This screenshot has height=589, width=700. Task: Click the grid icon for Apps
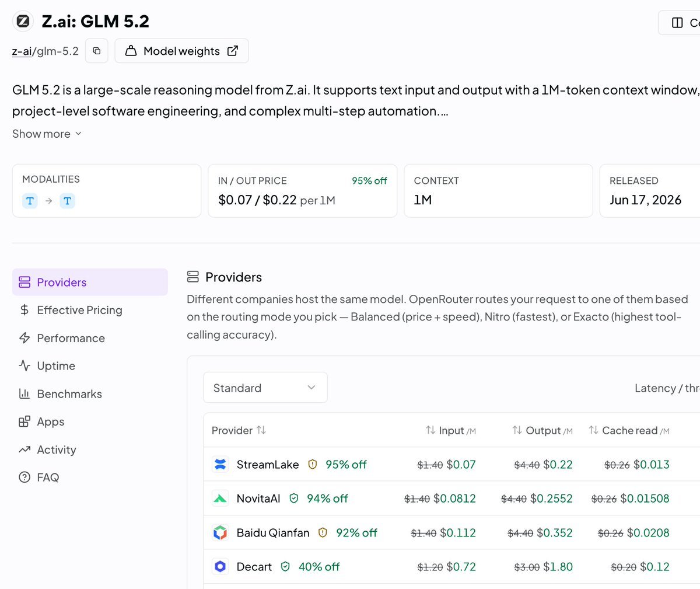pos(24,421)
